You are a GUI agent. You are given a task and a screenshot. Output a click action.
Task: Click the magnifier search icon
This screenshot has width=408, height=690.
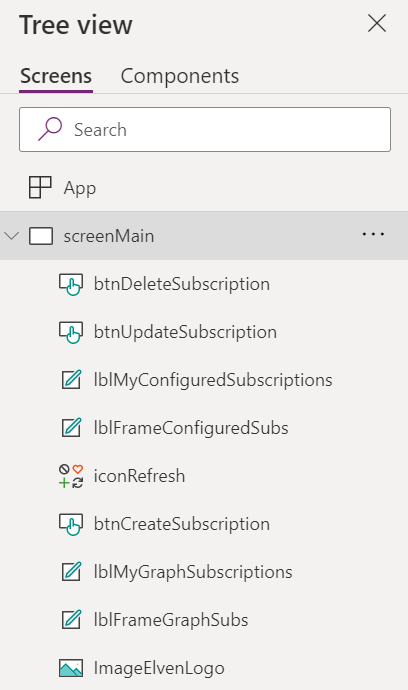50,129
